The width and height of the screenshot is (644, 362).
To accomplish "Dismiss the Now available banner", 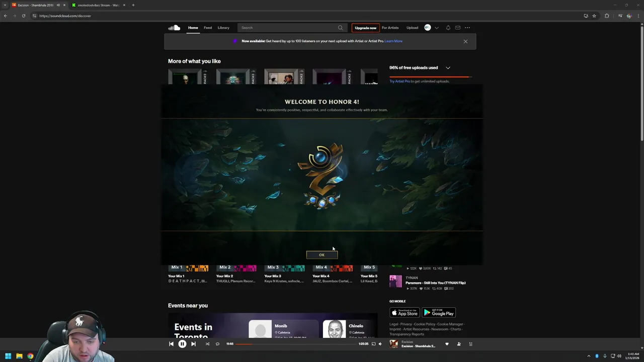I will (x=465, y=41).
